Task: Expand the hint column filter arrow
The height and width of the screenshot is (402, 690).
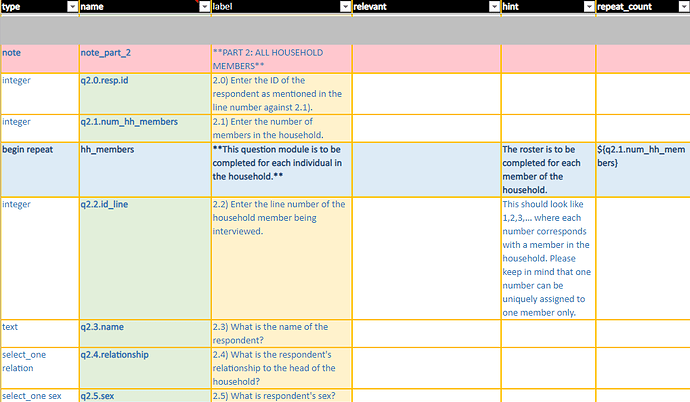Action: pos(588,7)
